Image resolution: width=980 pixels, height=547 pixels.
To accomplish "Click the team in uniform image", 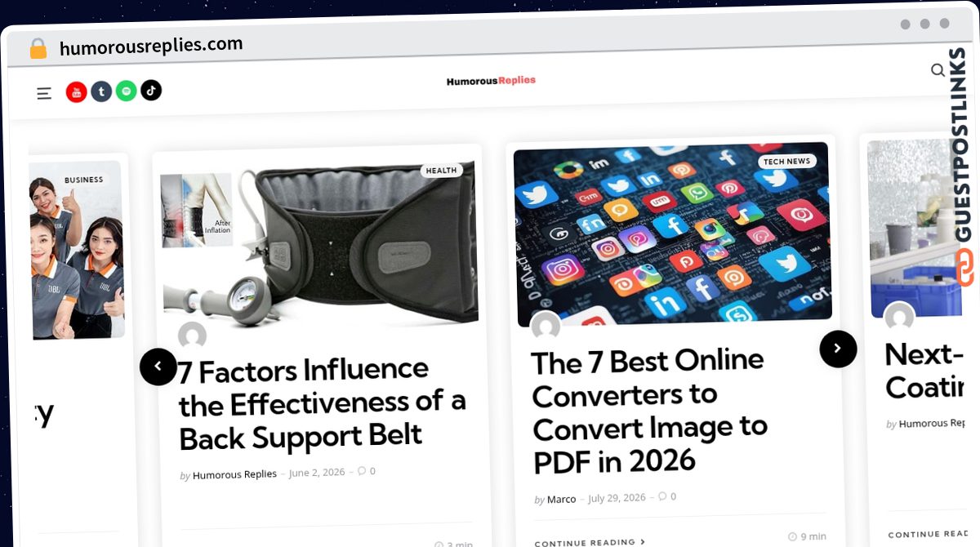I will point(77,249).
